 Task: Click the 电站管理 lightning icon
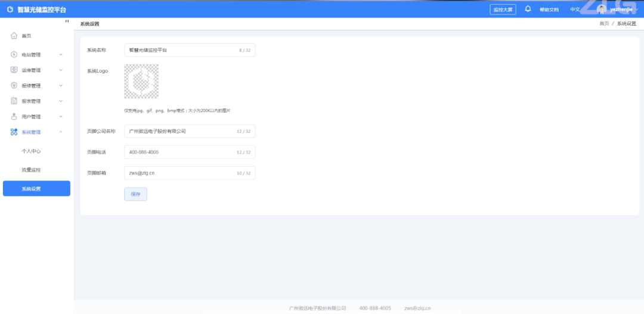14,55
